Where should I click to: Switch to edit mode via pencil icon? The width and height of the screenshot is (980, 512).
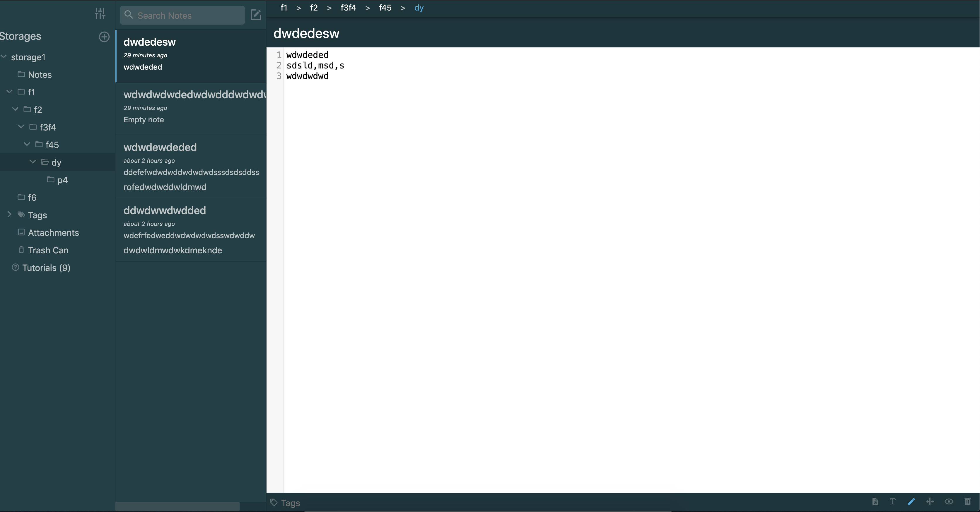tap(911, 502)
